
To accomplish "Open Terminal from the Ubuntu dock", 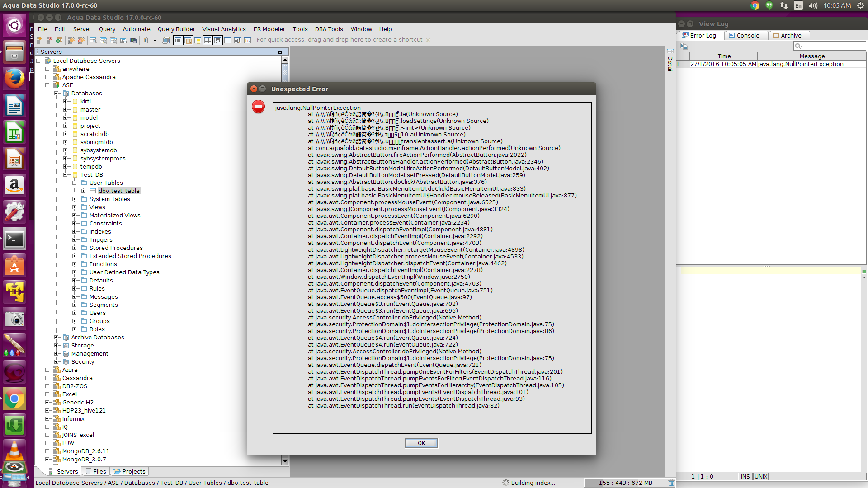I will pos(14,239).
